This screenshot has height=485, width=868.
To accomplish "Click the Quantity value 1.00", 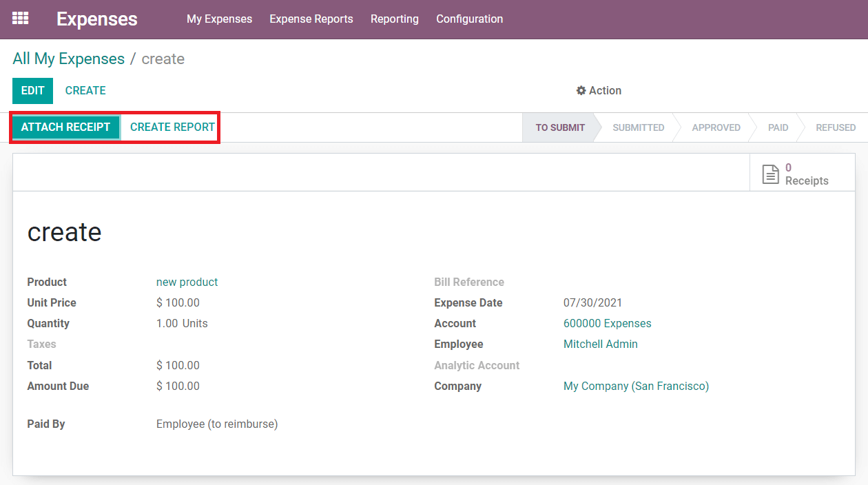I will click(x=167, y=324).
